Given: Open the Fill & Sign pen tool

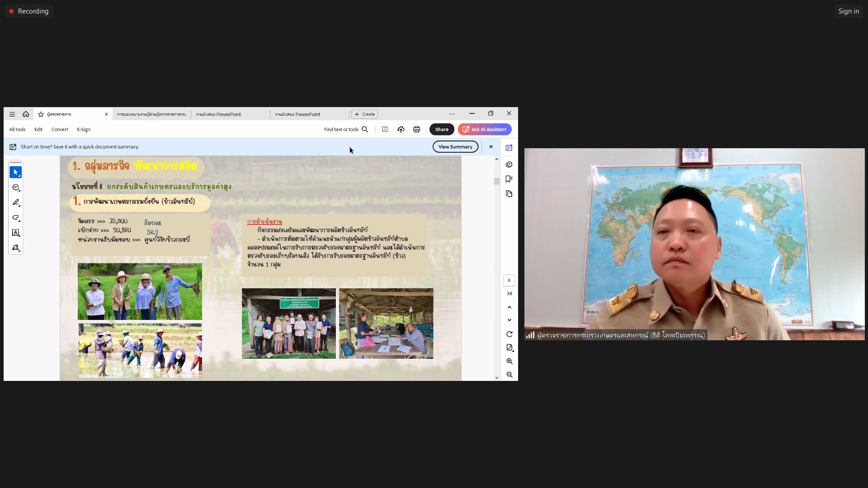Looking at the screenshot, I should tap(16, 248).
